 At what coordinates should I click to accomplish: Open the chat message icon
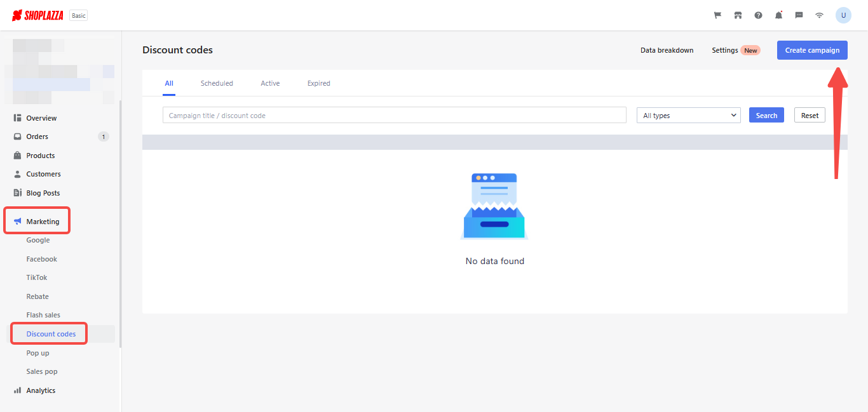[799, 15]
